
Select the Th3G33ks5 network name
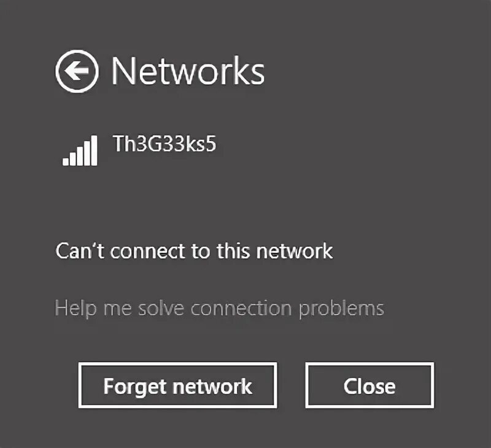coord(164,144)
